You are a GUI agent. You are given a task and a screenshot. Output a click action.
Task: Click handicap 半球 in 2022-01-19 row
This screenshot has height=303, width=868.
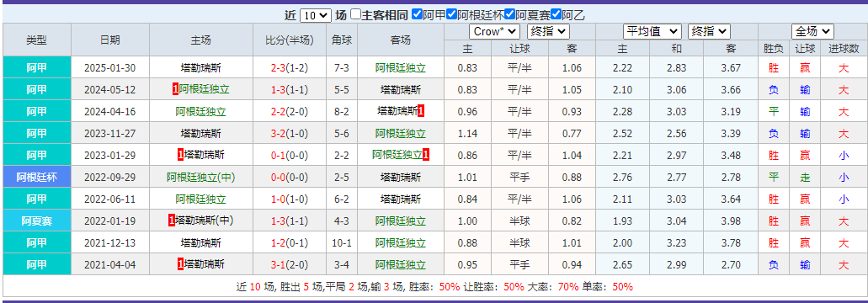pyautogui.click(x=519, y=221)
